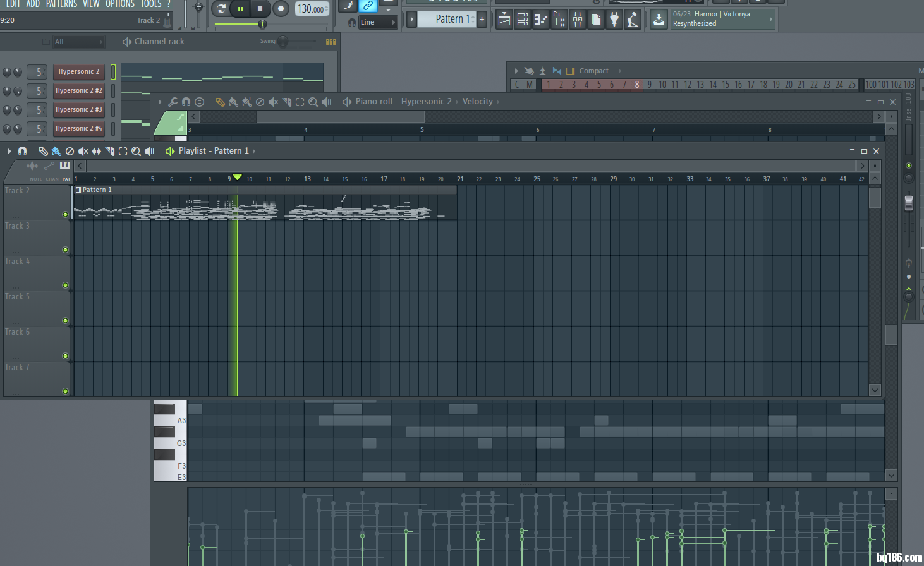Click the download content library icon
The width and height of the screenshot is (924, 566).
659,20
